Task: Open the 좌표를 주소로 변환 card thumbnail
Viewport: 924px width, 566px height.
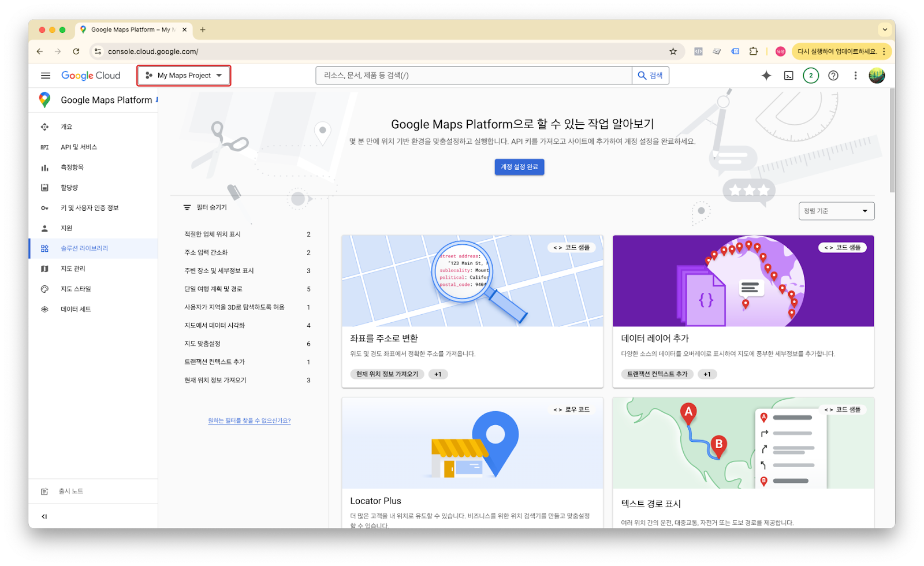Action: pyautogui.click(x=472, y=281)
